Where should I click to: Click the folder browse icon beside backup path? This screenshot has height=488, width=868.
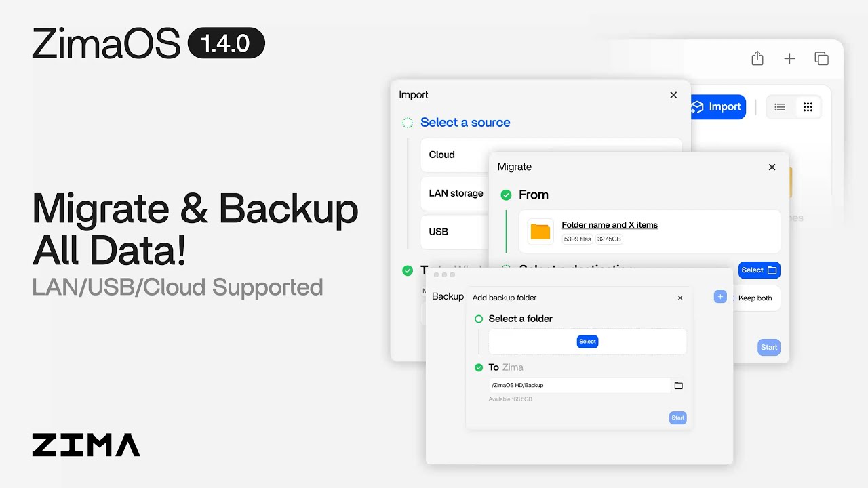pos(678,386)
